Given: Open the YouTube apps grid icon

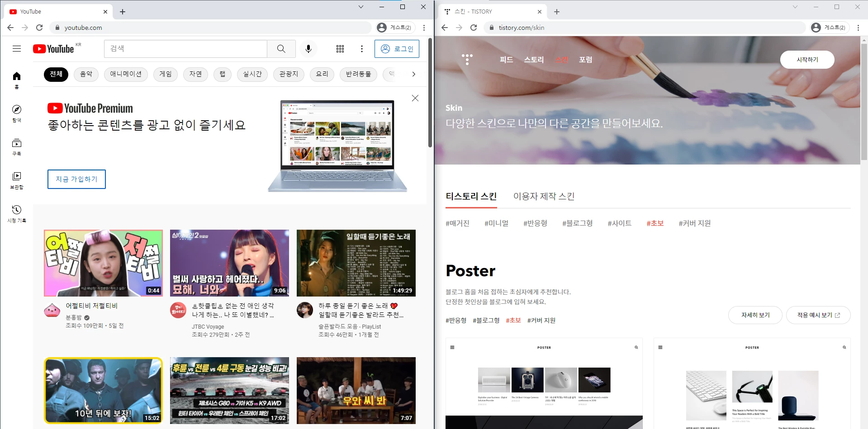Looking at the screenshot, I should 340,49.
